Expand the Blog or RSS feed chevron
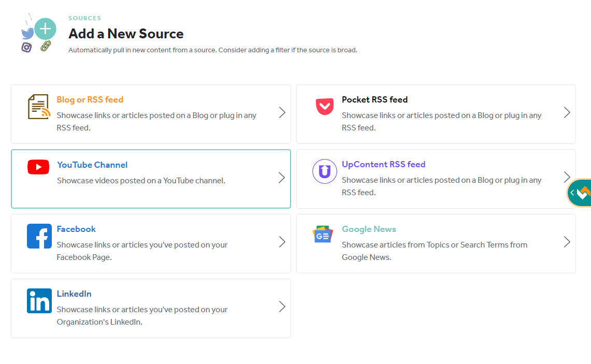The height and width of the screenshot is (364, 591). click(x=282, y=112)
